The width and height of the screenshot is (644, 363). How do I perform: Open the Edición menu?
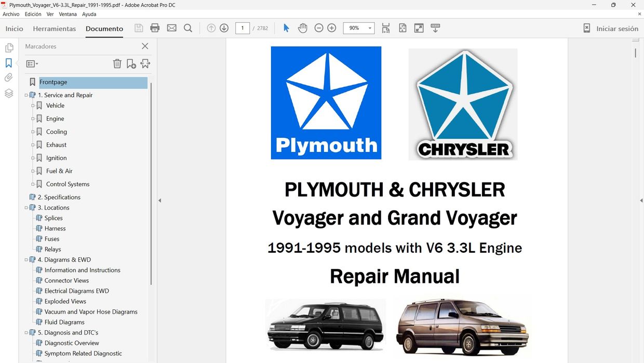[33, 14]
